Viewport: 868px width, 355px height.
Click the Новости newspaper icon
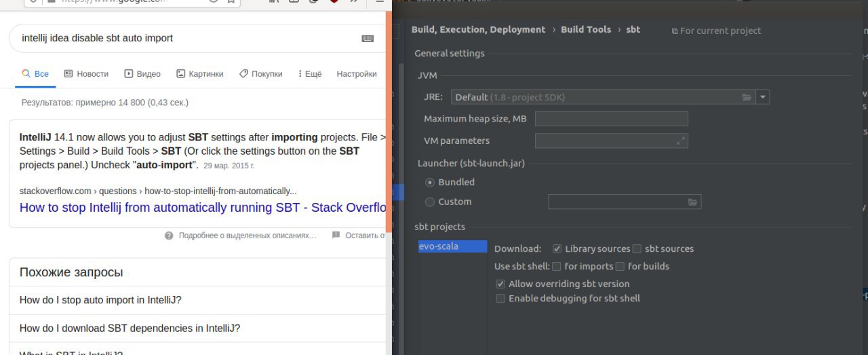coord(68,73)
